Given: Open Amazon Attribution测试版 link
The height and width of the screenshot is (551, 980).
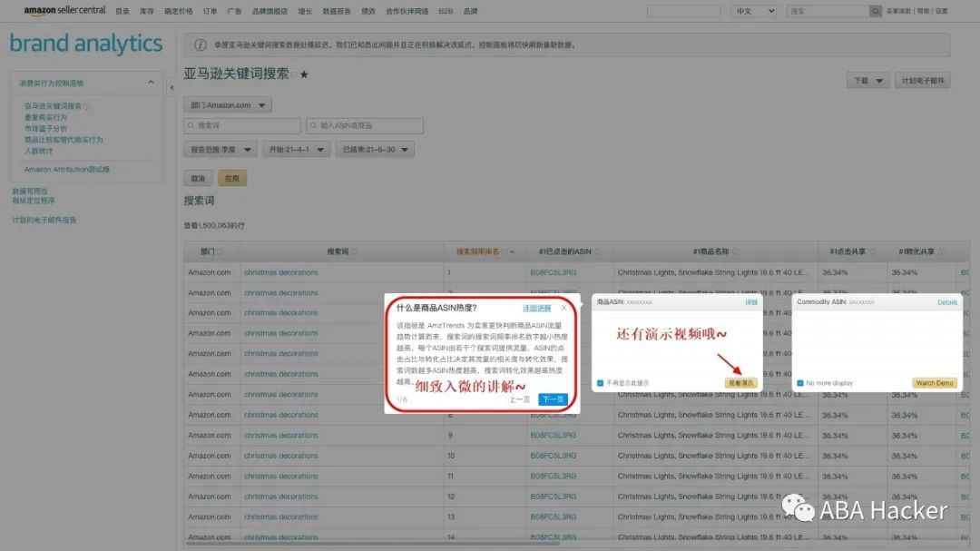Looking at the screenshot, I should pyautogui.click(x=67, y=170).
